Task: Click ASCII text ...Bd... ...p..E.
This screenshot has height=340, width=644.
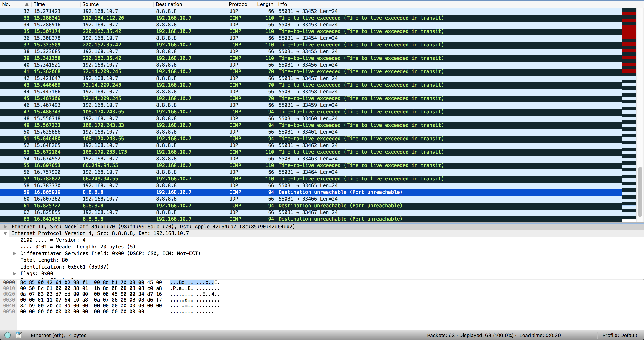Action: click(195, 282)
